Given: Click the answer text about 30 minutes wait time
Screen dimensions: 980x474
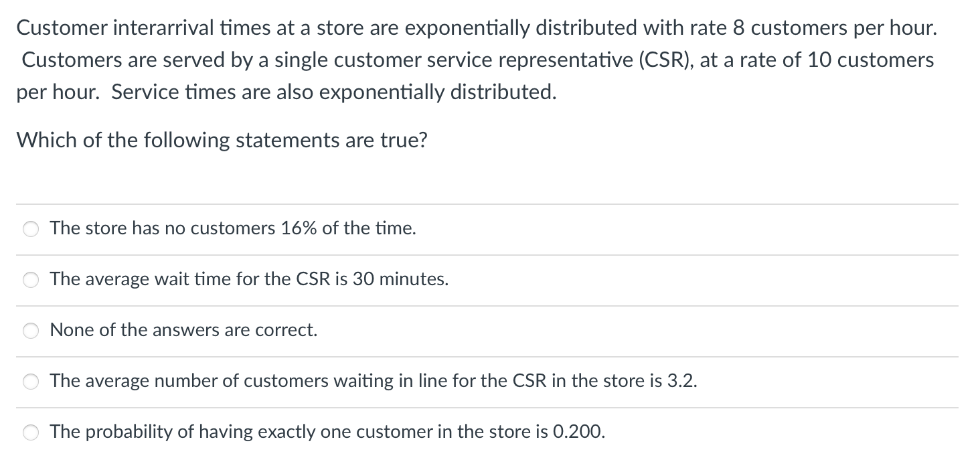Looking at the screenshot, I should (x=248, y=279).
